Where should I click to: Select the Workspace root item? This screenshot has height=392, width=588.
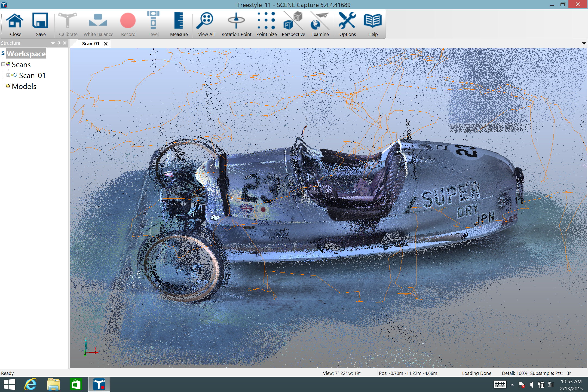[26, 54]
